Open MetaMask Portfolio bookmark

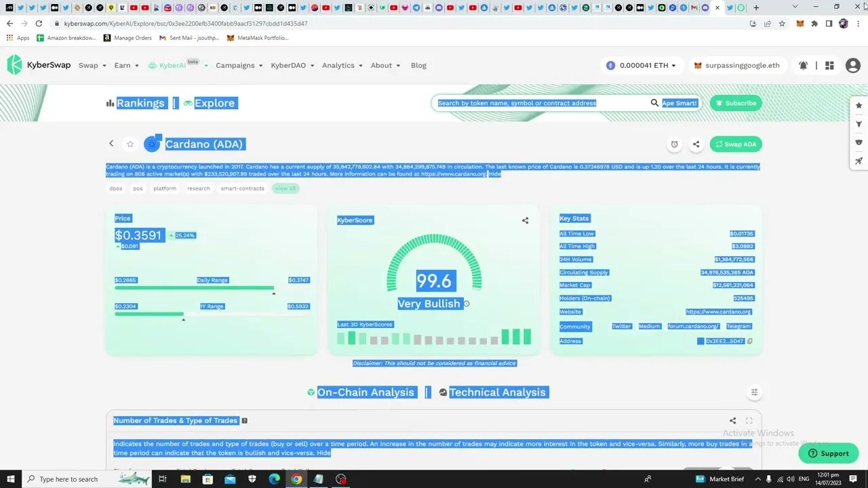click(x=258, y=38)
